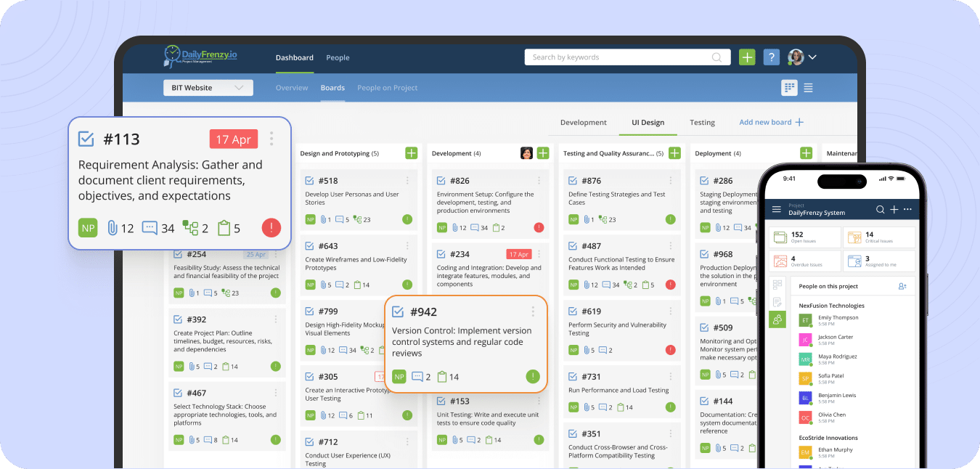Switch to Overview tab
Image resolution: width=980 pixels, height=469 pixels.
click(292, 88)
